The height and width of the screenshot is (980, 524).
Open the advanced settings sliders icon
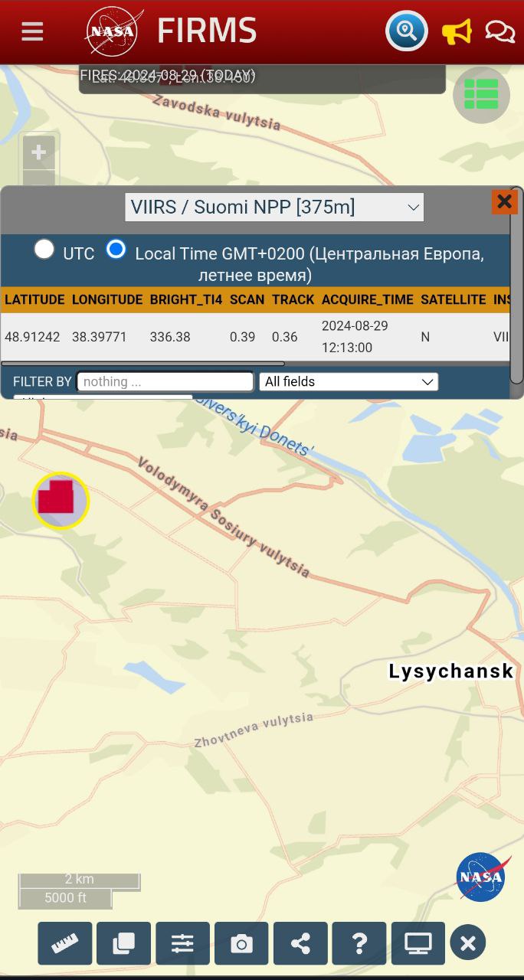pos(182,943)
